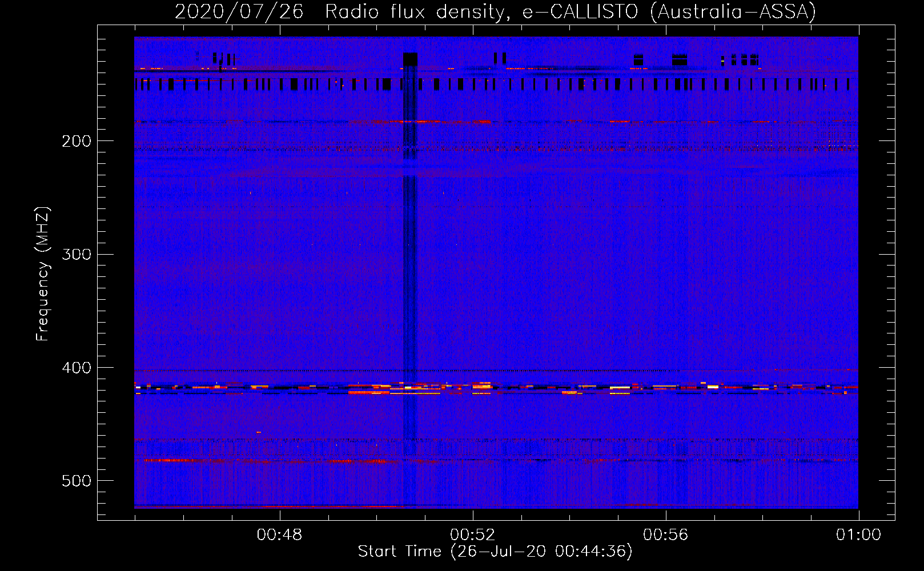Screen dimensions: 924x571
Task: Click the "Start Time (26-Jul-20 00:44:36)" label
Action: coord(495,552)
